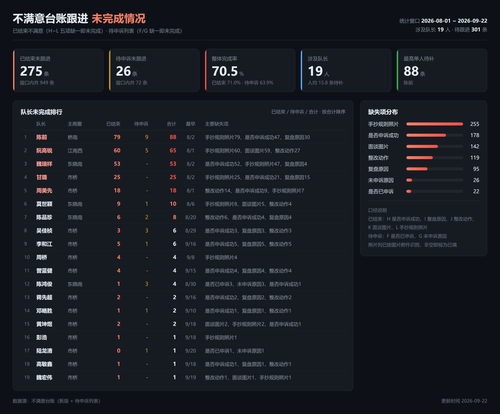Click the 已结束 value 25 in row 4
The width and height of the screenshot is (500, 414).
pyautogui.click(x=117, y=177)
